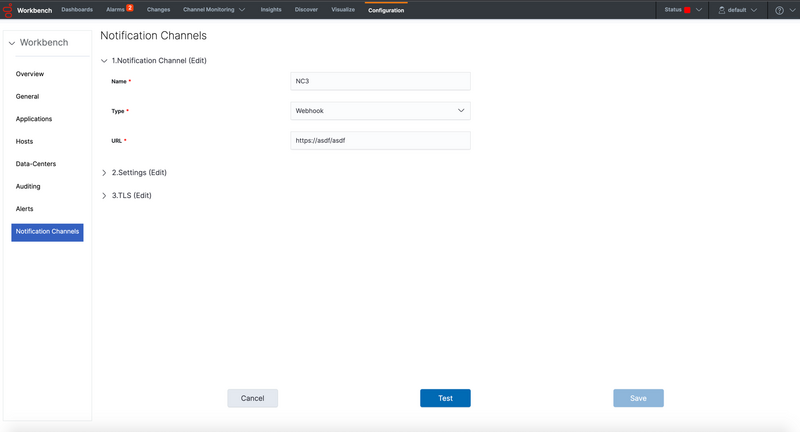Collapse the Workbench sidebar tree
This screenshot has height=432, width=800.
click(12, 44)
